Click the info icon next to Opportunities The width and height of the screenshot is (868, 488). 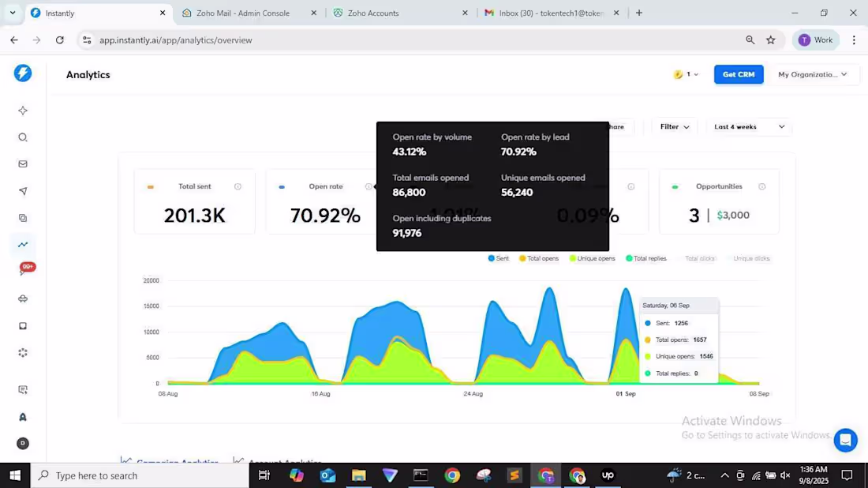coord(761,186)
